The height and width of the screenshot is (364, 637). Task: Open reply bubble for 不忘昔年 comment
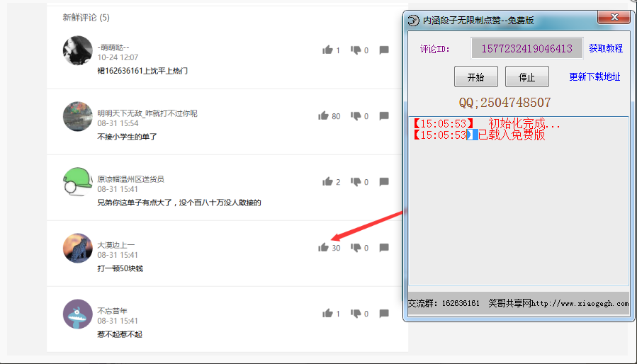(384, 314)
